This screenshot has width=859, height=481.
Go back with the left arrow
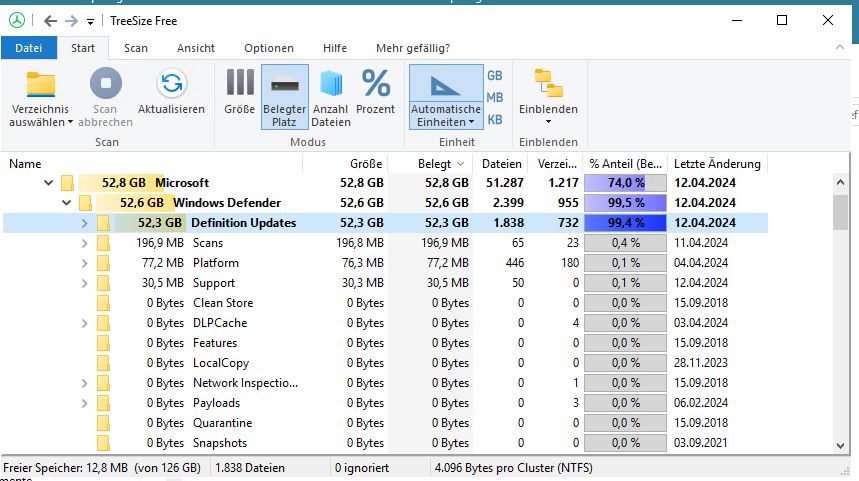(x=50, y=21)
